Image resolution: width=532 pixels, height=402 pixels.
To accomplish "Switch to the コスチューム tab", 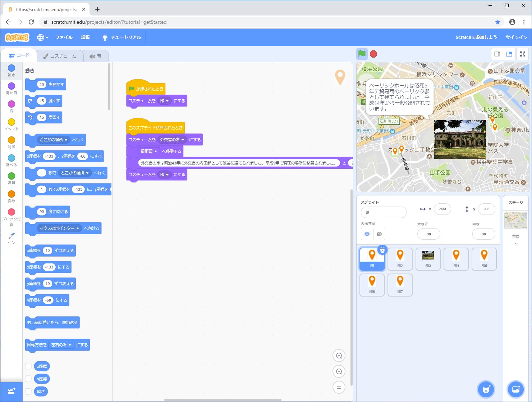I will tap(60, 56).
